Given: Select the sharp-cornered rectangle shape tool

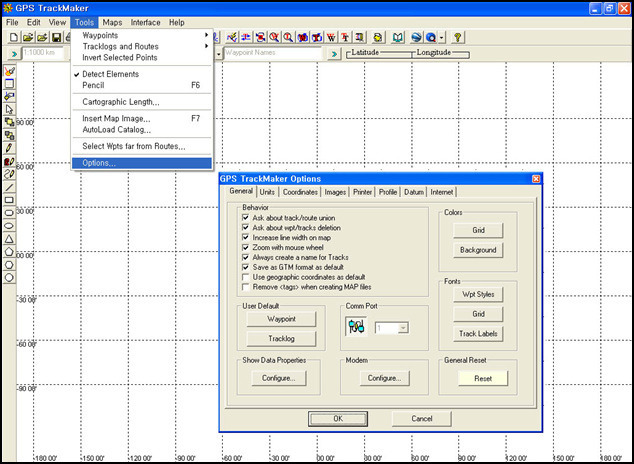Looking at the screenshot, I should click(x=9, y=200).
